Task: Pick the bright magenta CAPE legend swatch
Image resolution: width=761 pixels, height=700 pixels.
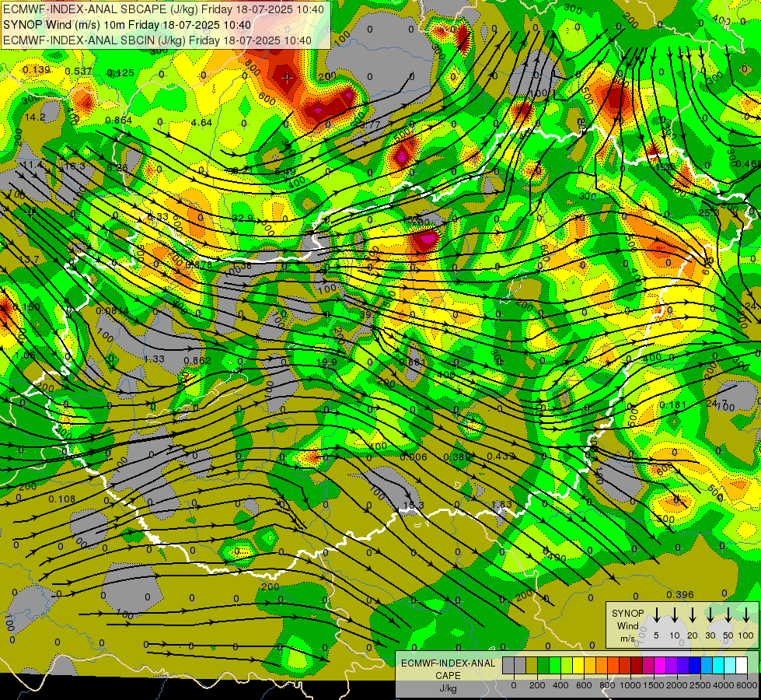Action: [660, 665]
